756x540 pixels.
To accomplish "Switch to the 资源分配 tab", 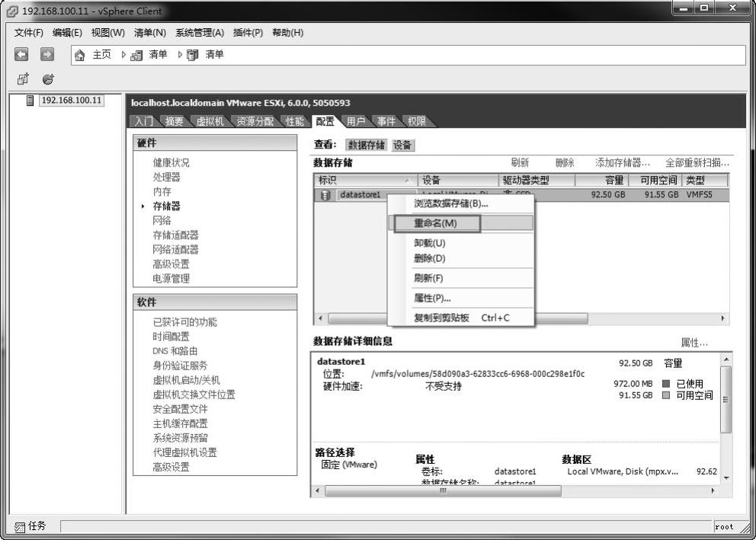I will click(255, 121).
